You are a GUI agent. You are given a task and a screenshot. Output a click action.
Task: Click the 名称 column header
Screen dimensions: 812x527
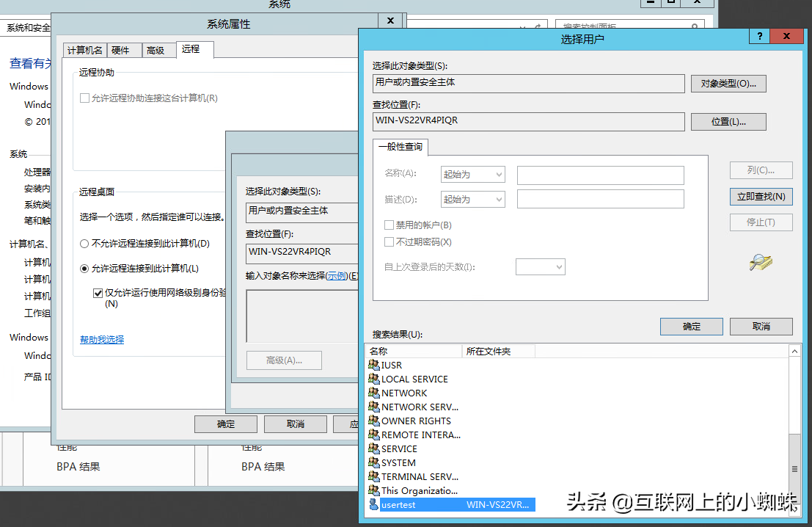tap(414, 352)
